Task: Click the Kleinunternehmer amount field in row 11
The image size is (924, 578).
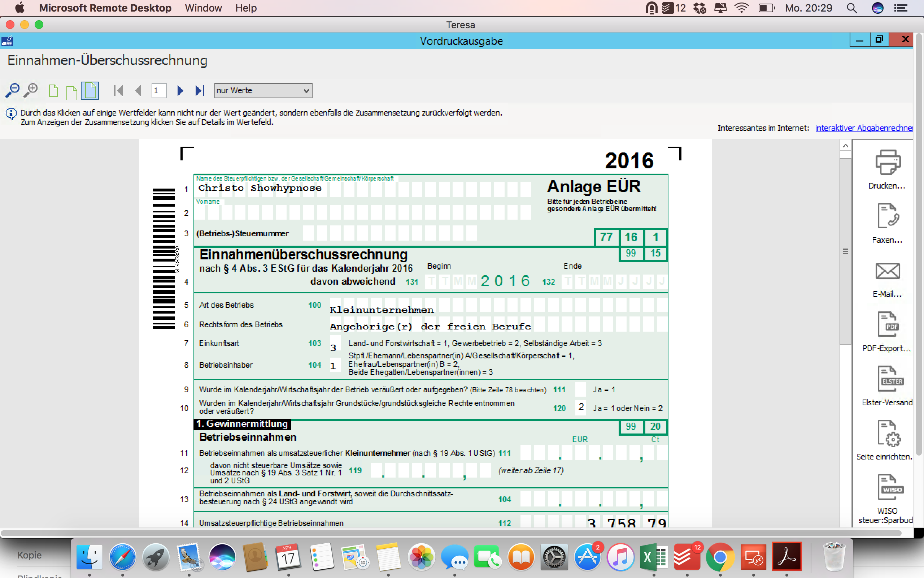Action: (x=593, y=453)
